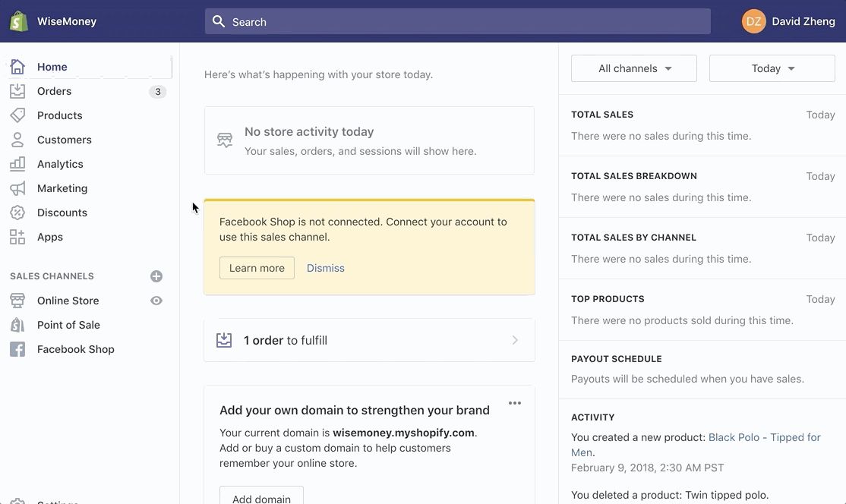Viewport: 846px width, 504px height.
Task: Click 'February 9, 2018, 2:30 AM PST' timestamp
Action: coord(648,468)
